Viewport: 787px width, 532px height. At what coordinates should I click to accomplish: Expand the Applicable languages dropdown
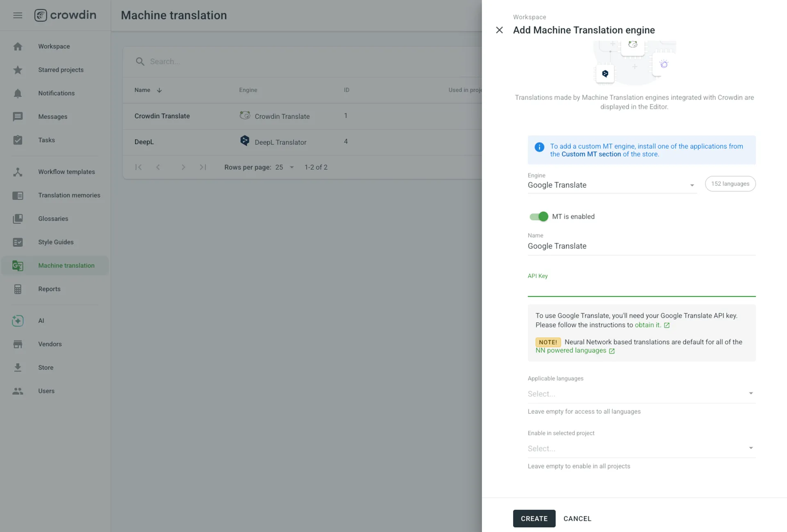tap(641, 394)
